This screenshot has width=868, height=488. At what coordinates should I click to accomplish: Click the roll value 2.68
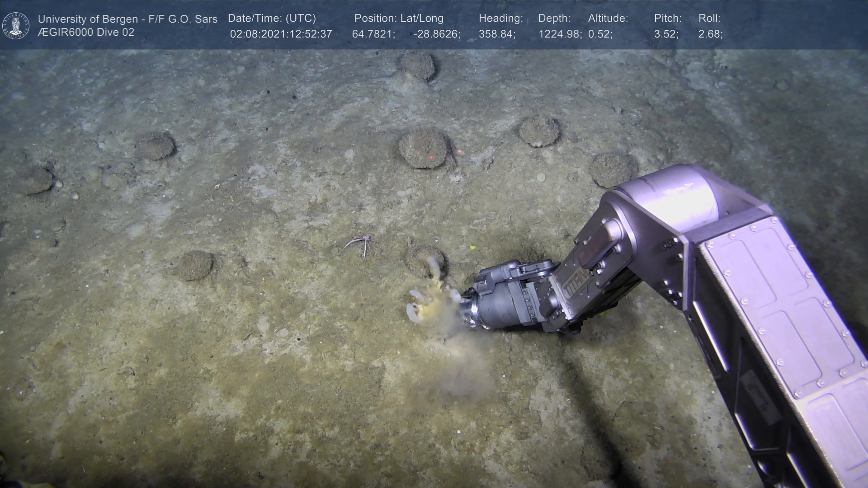pyautogui.click(x=710, y=34)
